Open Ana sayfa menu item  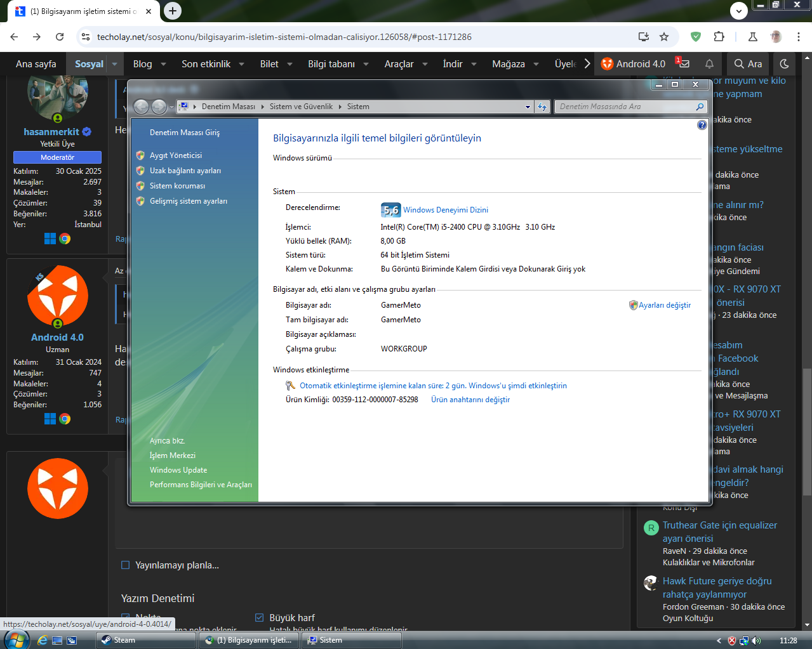[36, 63]
